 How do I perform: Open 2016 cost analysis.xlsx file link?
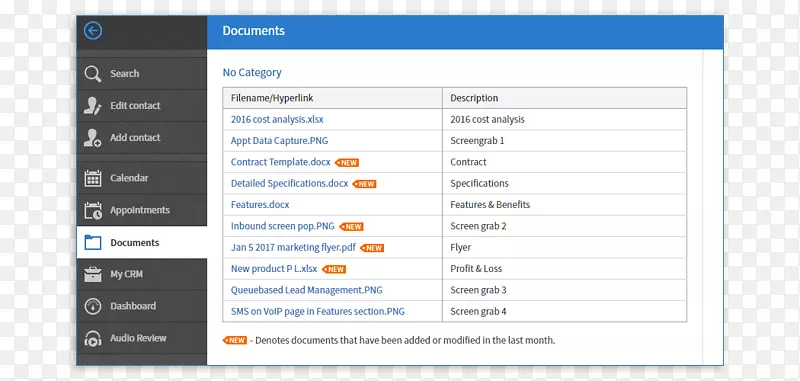click(x=277, y=119)
